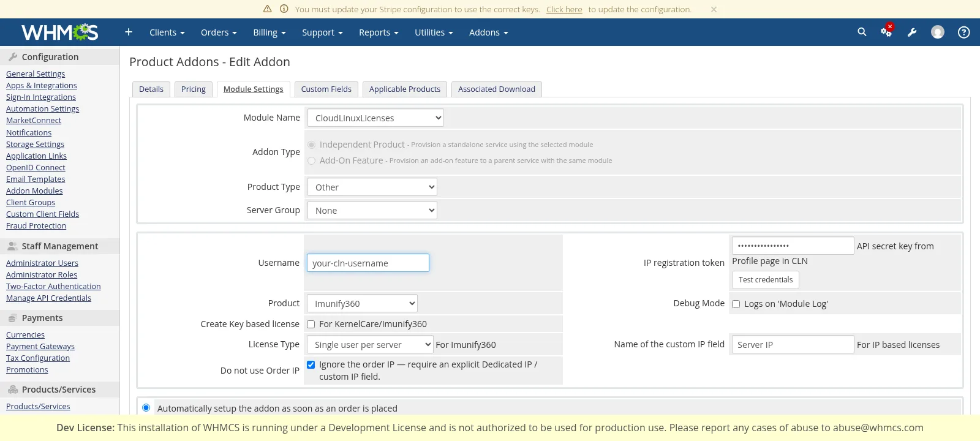The width and height of the screenshot is (980, 441).
Task: Switch to the Pricing tab
Action: pyautogui.click(x=194, y=89)
